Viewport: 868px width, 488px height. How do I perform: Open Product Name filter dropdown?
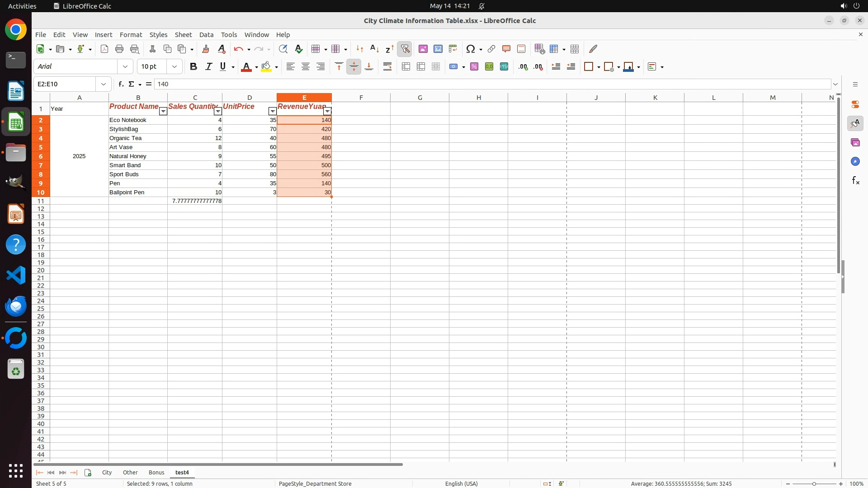click(163, 112)
